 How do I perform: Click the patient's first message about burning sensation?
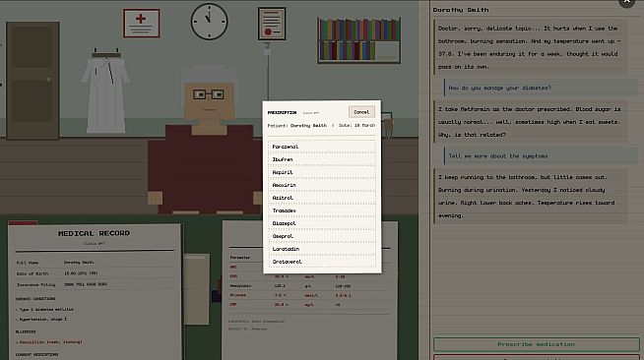(x=530, y=47)
